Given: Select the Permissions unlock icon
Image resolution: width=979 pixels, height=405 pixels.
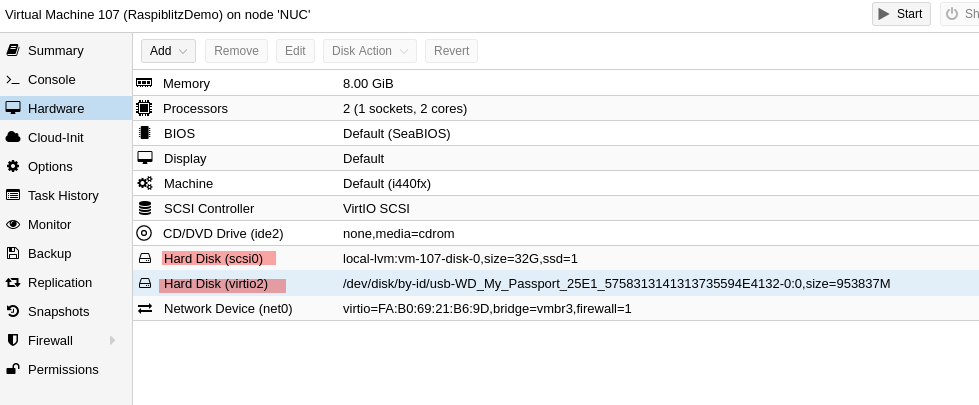Looking at the screenshot, I should (x=13, y=369).
